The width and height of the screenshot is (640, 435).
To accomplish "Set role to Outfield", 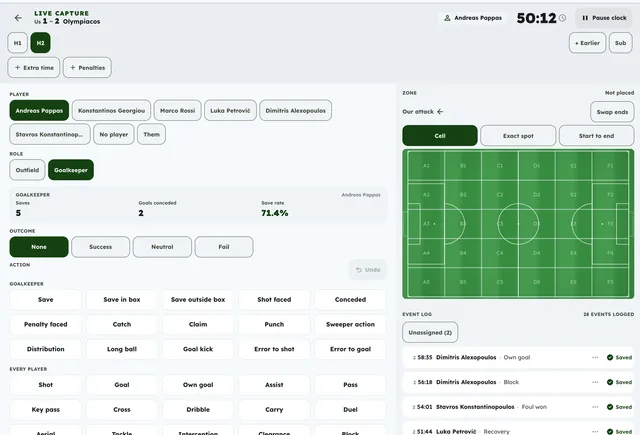I will 27,170.
